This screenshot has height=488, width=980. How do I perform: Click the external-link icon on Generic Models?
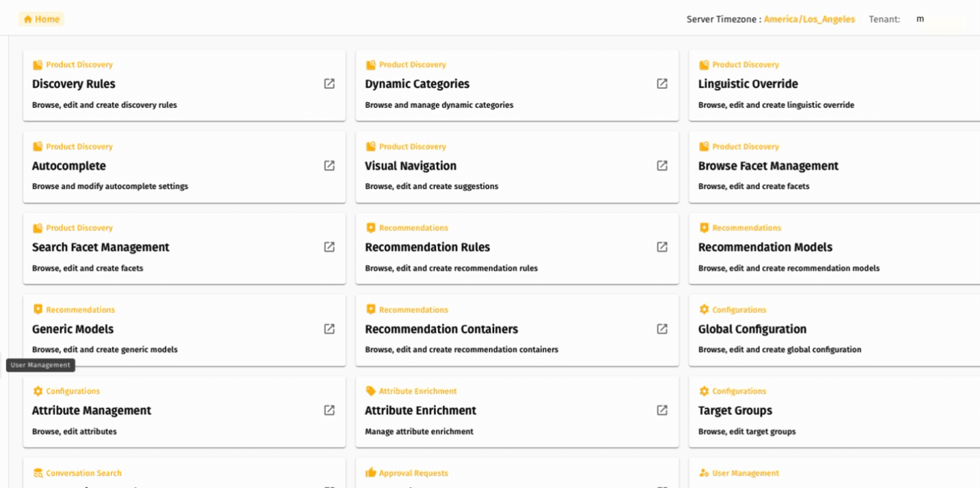pyautogui.click(x=329, y=329)
